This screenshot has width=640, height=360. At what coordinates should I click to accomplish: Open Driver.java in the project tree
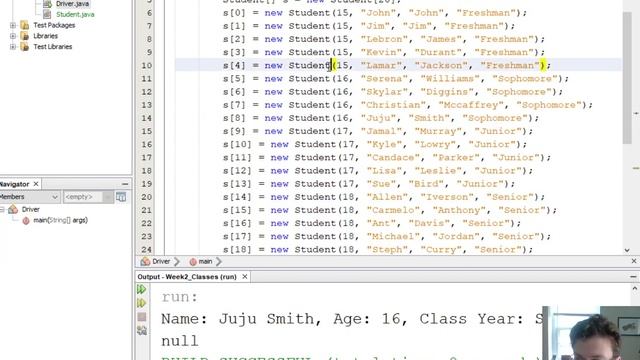[x=73, y=4]
